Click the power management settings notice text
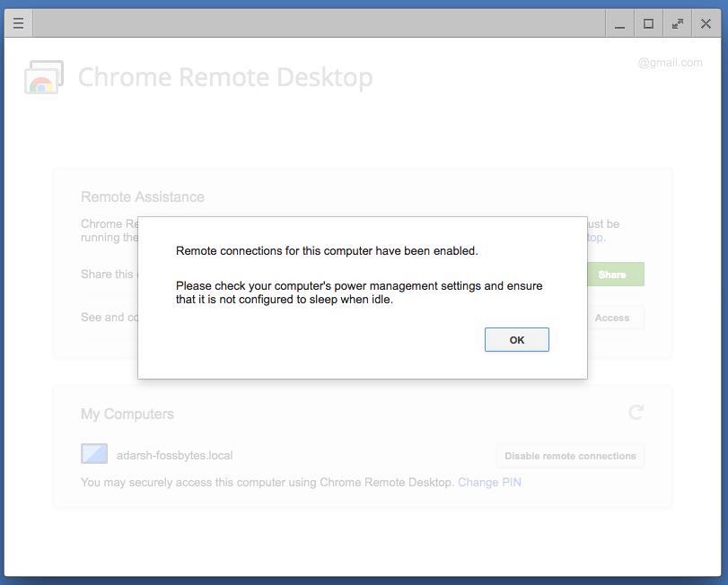This screenshot has width=728, height=585. 359,292
